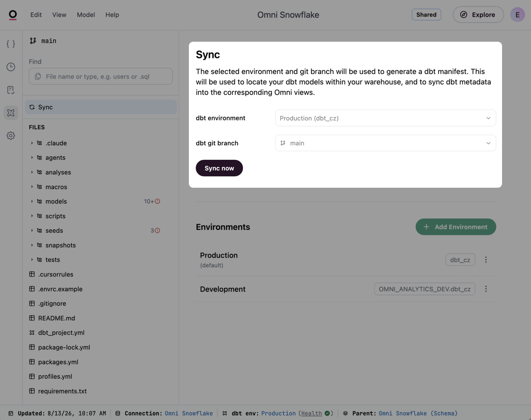The height and width of the screenshot is (420, 531).
Task: Open the dbt environment dropdown
Action: click(385, 118)
